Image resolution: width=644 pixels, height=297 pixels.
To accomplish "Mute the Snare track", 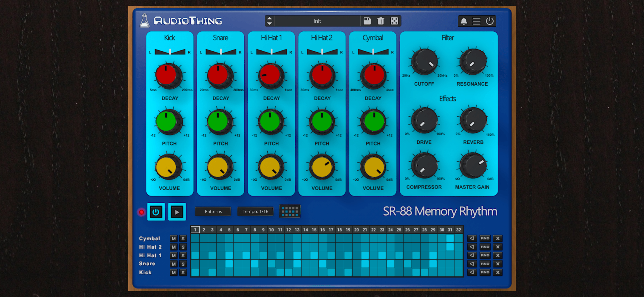I will 173,264.
